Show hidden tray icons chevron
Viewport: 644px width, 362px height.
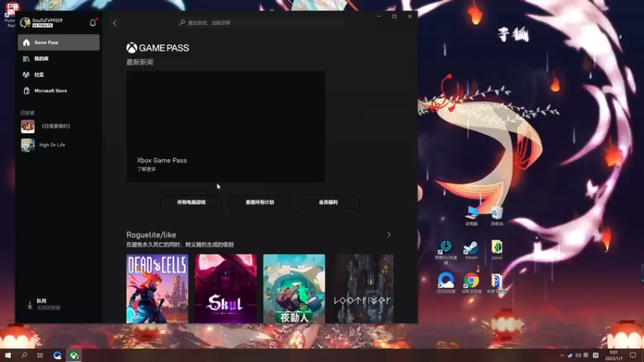click(x=561, y=356)
